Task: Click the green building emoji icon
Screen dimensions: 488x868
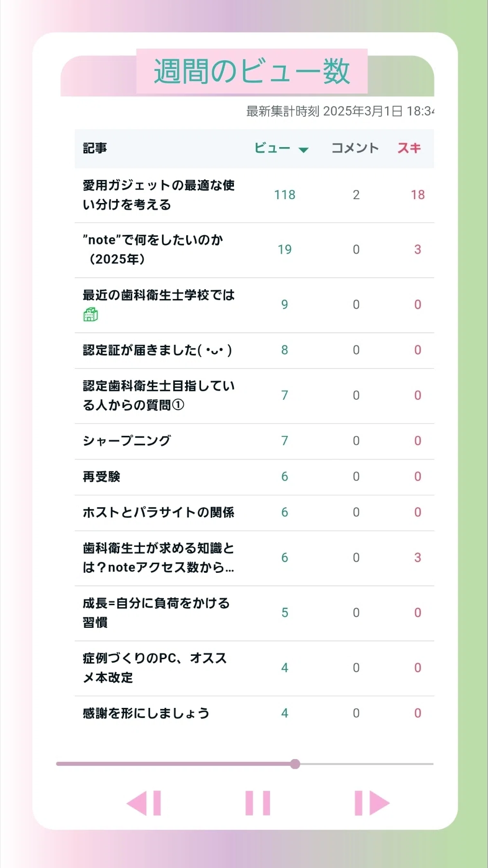Action: 90,314
